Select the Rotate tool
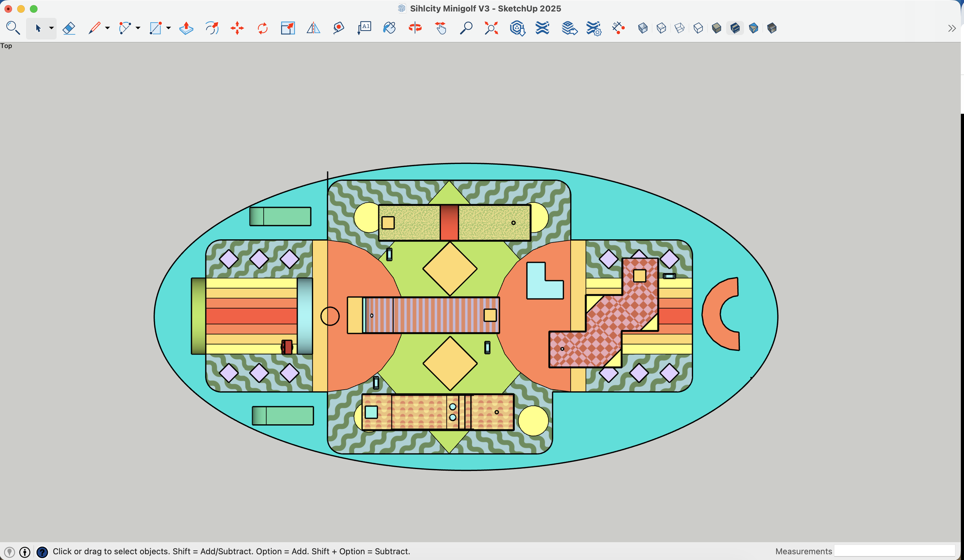Viewport: 964px width, 560px height. point(263,28)
